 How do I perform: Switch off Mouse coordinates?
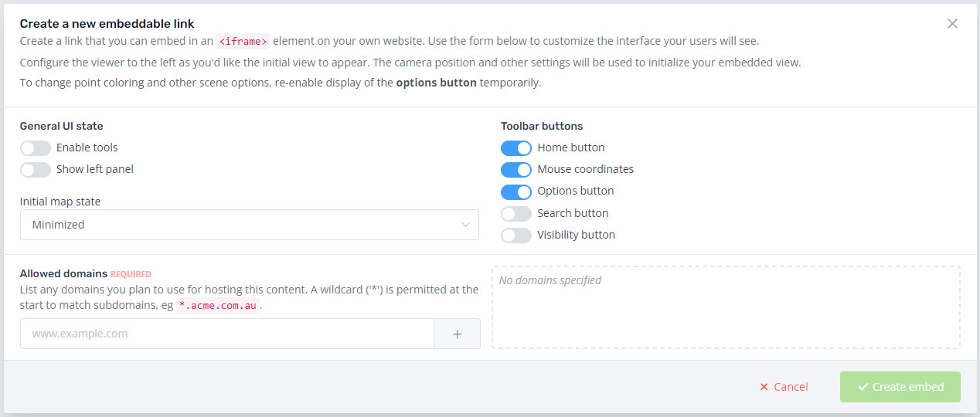pos(516,169)
